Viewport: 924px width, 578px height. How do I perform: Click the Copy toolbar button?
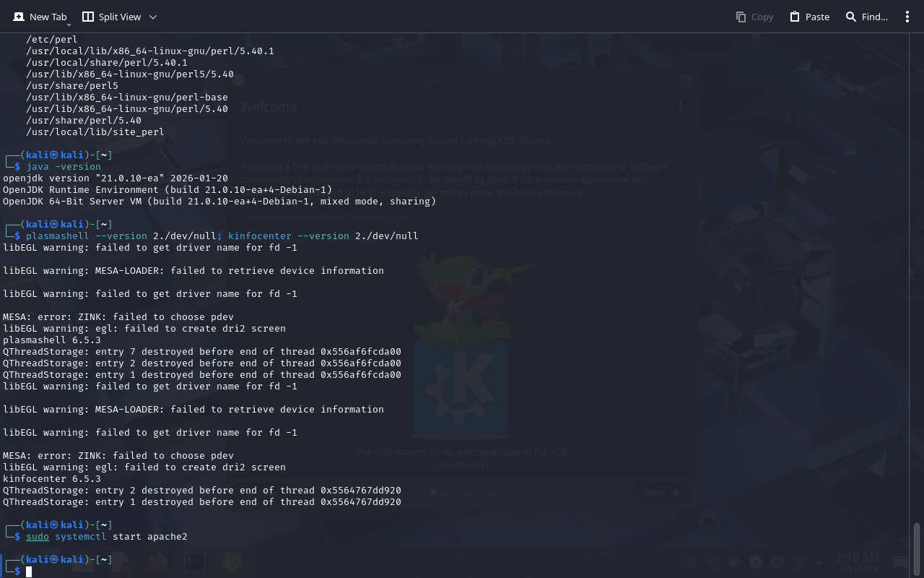pyautogui.click(x=754, y=17)
